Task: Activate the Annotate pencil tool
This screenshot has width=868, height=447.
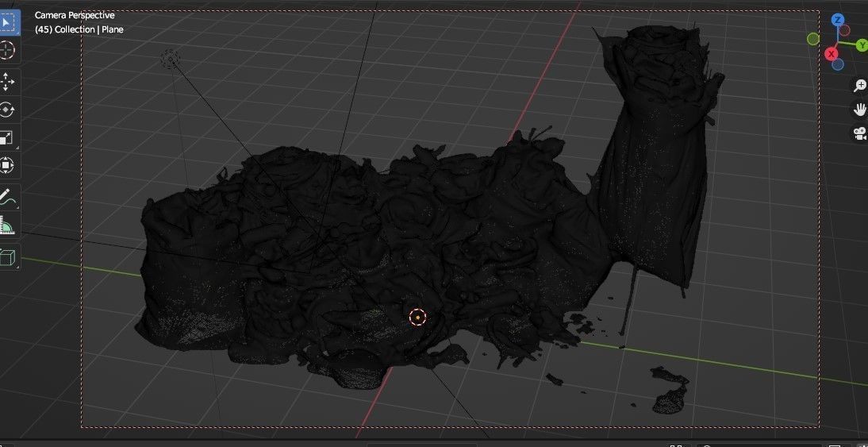Action: pyautogui.click(x=8, y=197)
